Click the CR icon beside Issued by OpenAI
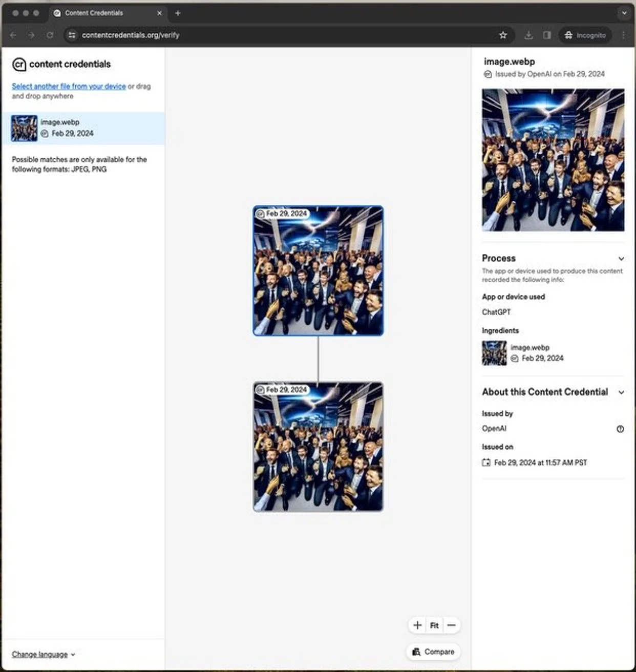The height and width of the screenshot is (672, 636). (x=488, y=74)
